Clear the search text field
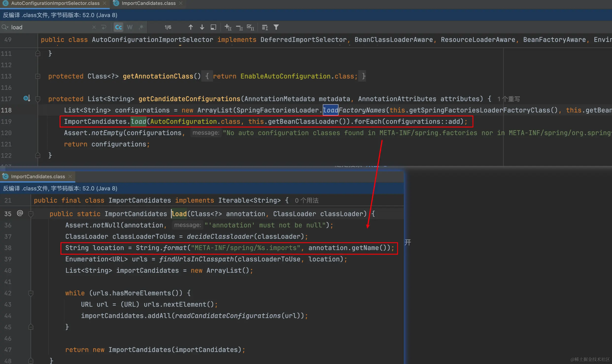This screenshot has width=612, height=364. (94, 27)
